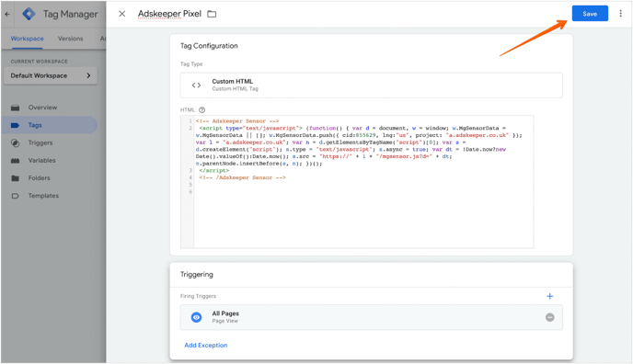Click the All Pages eye icon
This screenshot has height=364, width=633.
(196, 318)
